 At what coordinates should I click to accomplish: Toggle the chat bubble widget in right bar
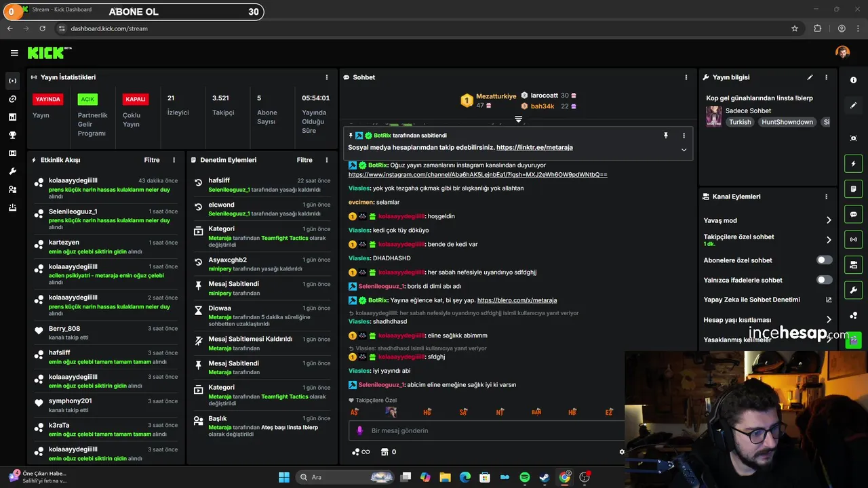click(853, 214)
